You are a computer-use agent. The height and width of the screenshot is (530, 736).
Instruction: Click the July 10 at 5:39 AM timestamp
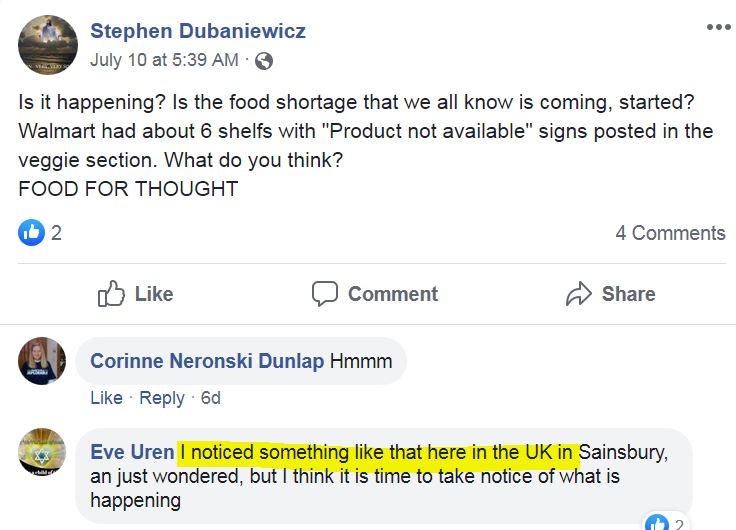[164, 60]
